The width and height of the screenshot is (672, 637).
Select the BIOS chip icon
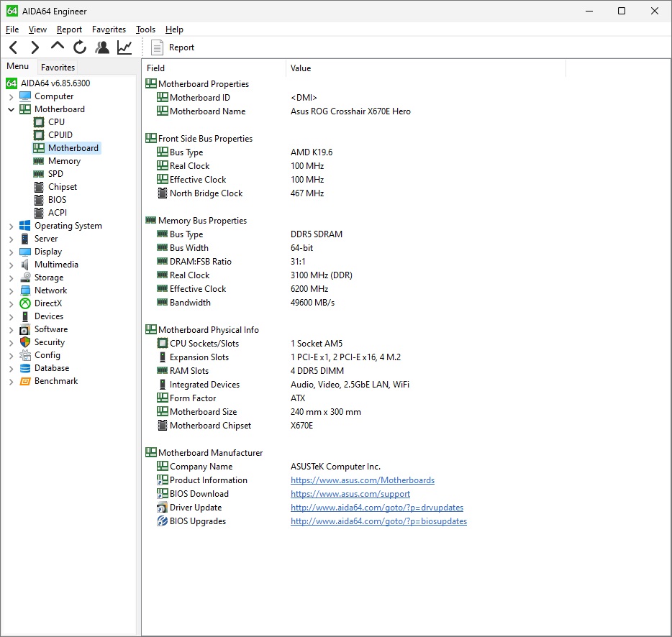39,200
